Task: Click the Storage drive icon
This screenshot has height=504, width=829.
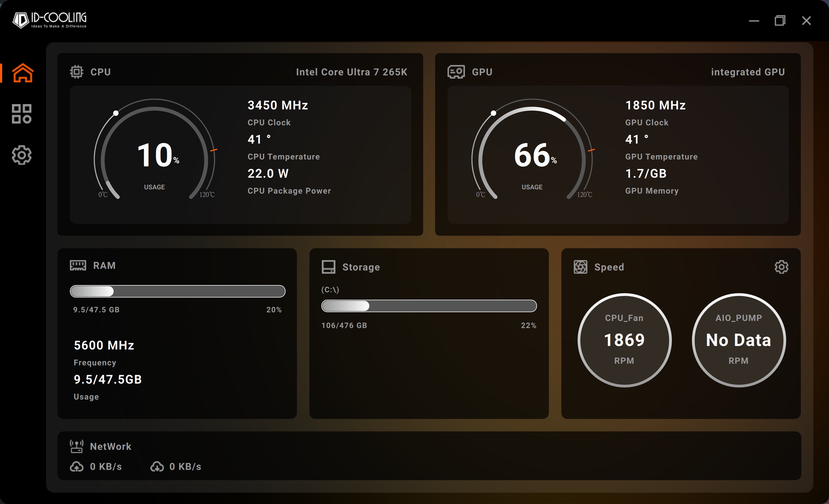Action: [328, 267]
